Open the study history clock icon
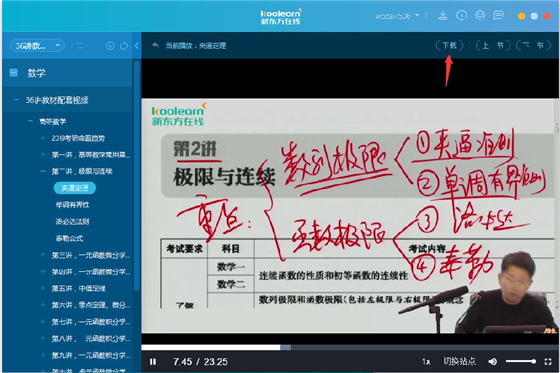The width and height of the screenshot is (560, 373). 461,15
